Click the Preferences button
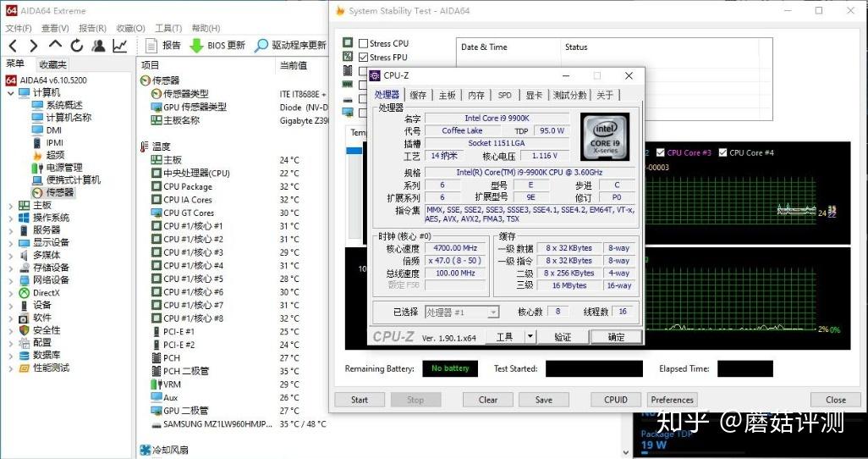This screenshot has width=868, height=459. [x=672, y=400]
